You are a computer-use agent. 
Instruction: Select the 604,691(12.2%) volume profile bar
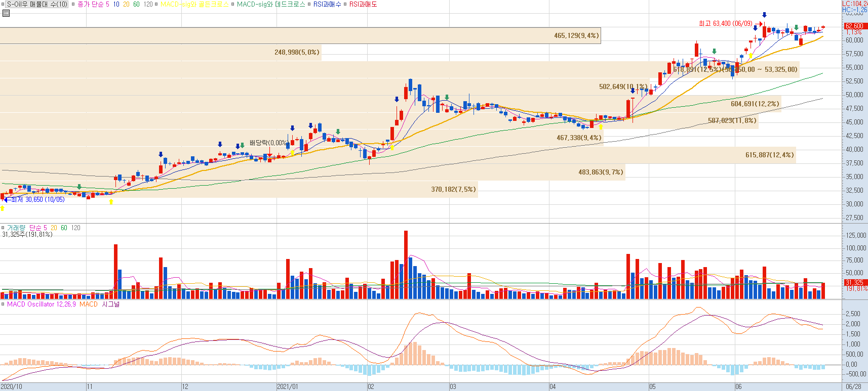(390, 104)
